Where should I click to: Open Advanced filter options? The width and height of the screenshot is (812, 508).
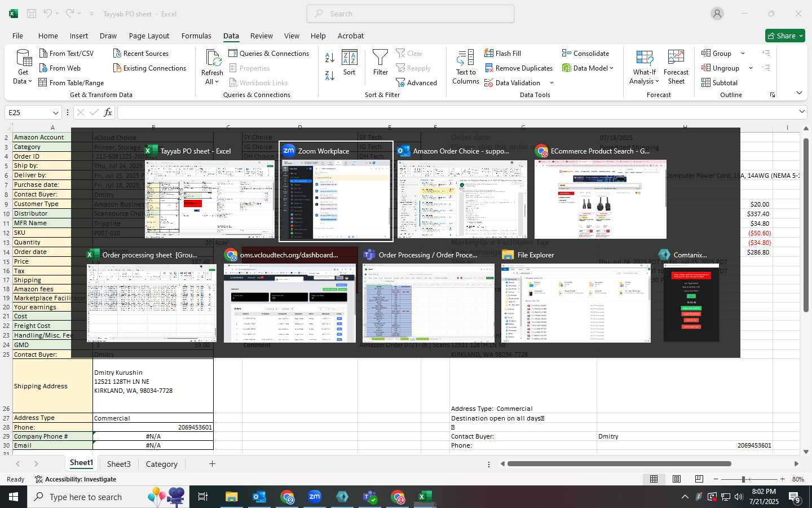click(x=417, y=82)
